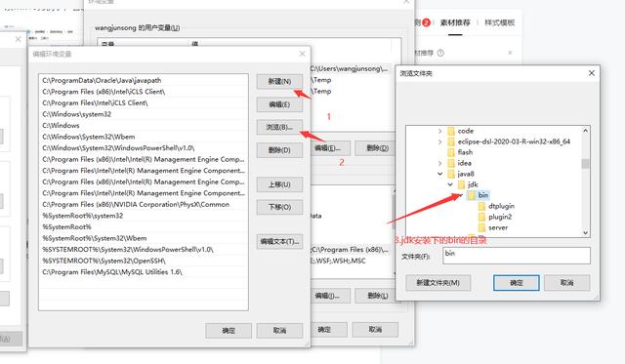Image resolution: width=625 pixels, height=364 pixels.
Task: Select C:\Windows\system32 entry
Action: point(144,114)
